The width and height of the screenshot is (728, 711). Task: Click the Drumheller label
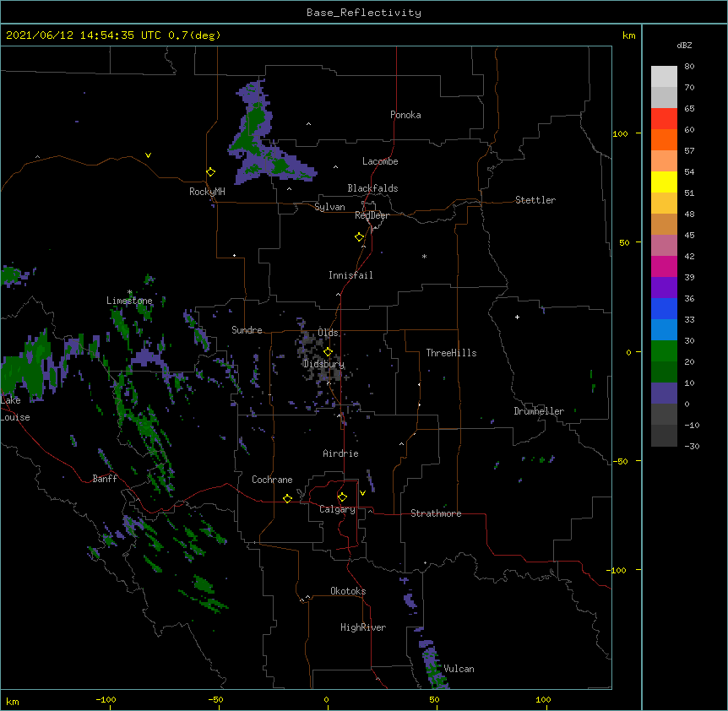pos(539,411)
